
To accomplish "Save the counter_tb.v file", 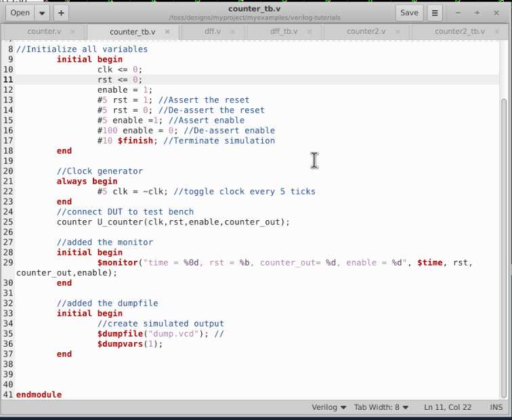I will [409, 13].
